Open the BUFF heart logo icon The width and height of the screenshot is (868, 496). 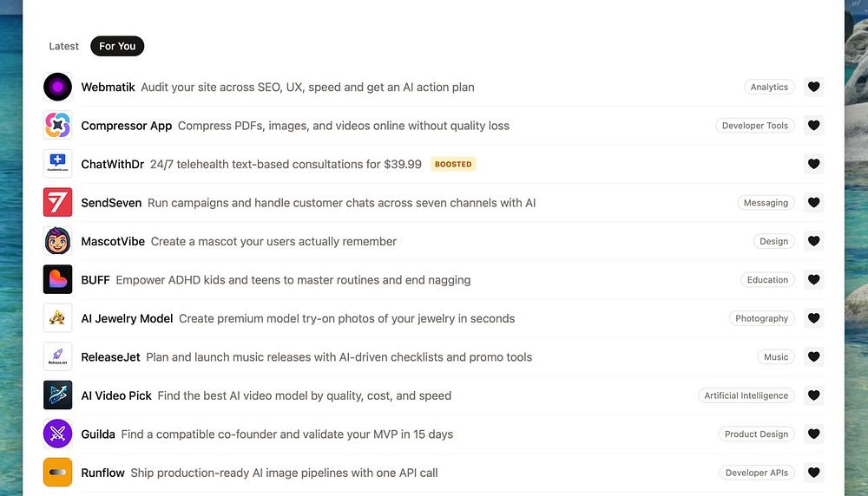[x=58, y=280]
